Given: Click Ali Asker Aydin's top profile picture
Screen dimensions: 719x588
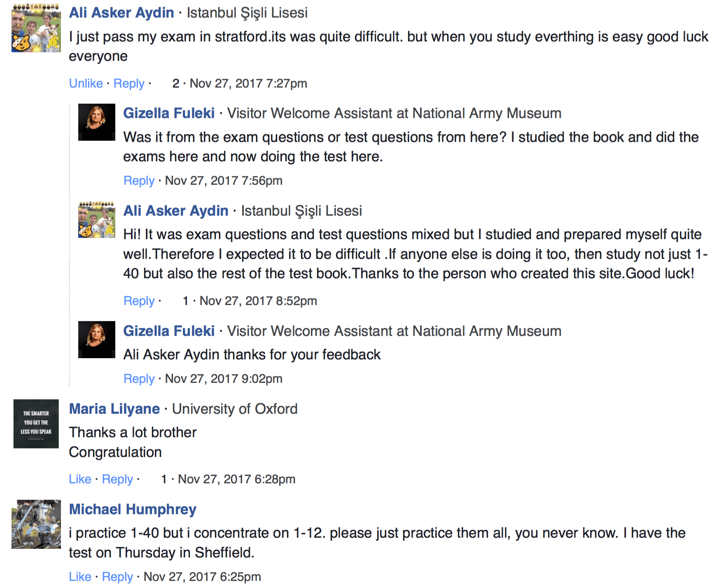Looking at the screenshot, I should 36,28.
